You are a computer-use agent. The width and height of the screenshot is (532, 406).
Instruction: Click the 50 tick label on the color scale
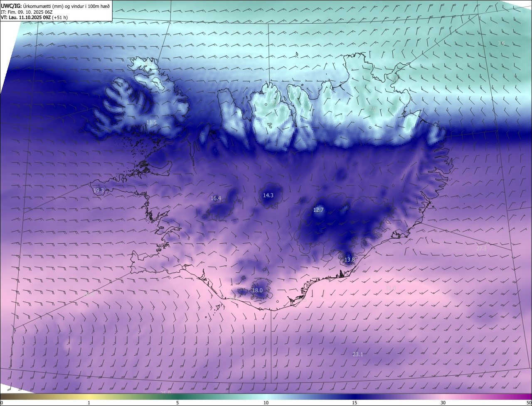[529, 403]
